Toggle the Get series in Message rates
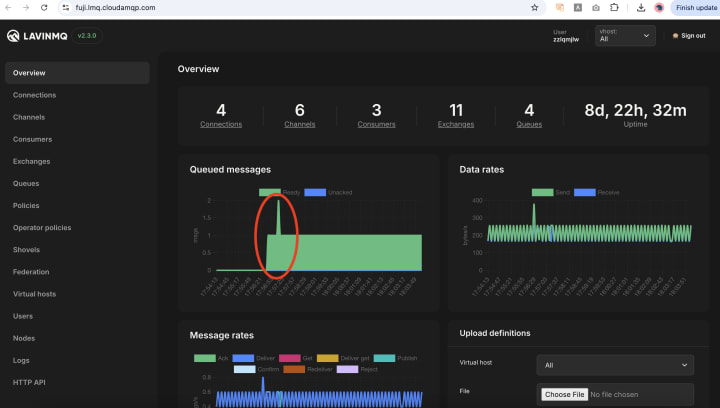 (x=296, y=358)
